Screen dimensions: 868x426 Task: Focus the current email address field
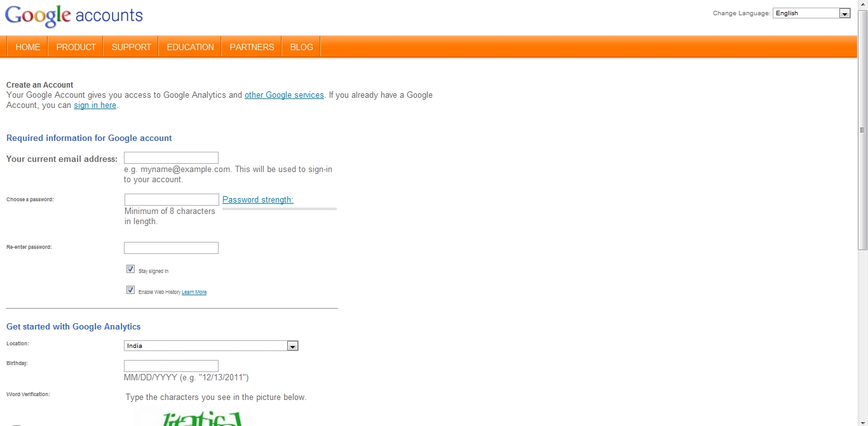pos(171,158)
